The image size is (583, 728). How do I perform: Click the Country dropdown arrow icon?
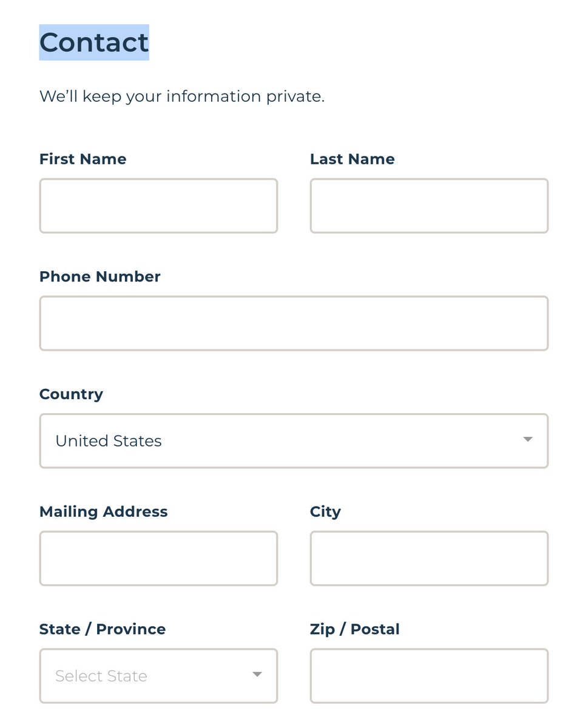(x=528, y=440)
